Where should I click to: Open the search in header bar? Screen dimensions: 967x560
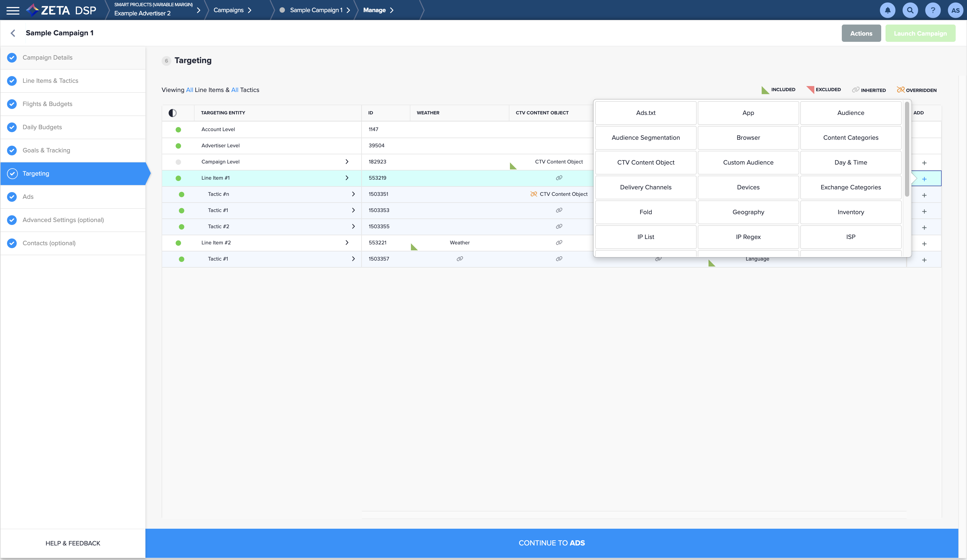pos(910,10)
